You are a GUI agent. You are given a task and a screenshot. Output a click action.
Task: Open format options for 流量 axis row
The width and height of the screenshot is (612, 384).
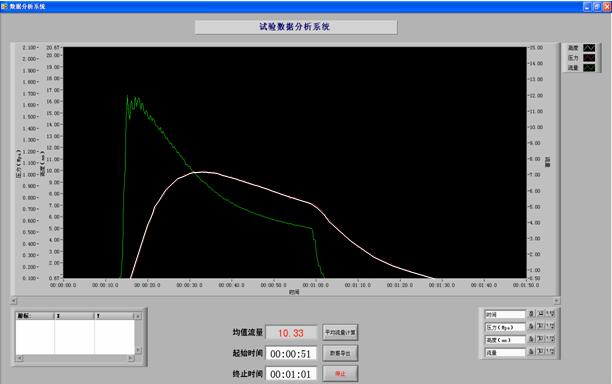tap(550, 352)
